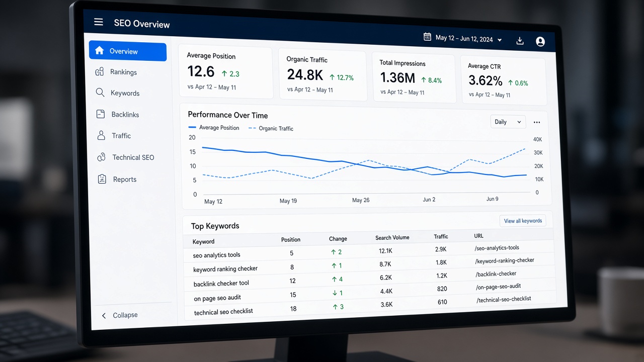
Task: Open the /backlink-checker URL
Action: 496,274
